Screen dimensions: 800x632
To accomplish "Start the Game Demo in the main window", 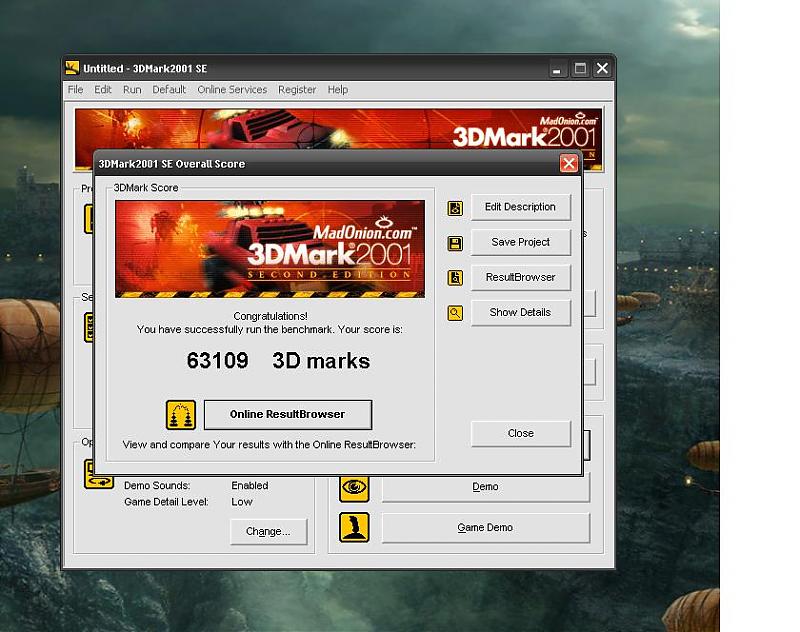I will 486,527.
